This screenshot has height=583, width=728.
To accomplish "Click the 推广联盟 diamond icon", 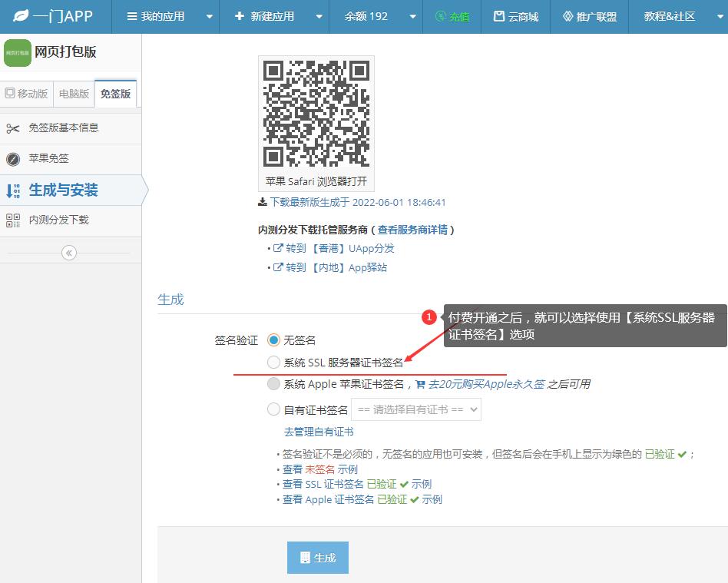I will pyautogui.click(x=568, y=16).
